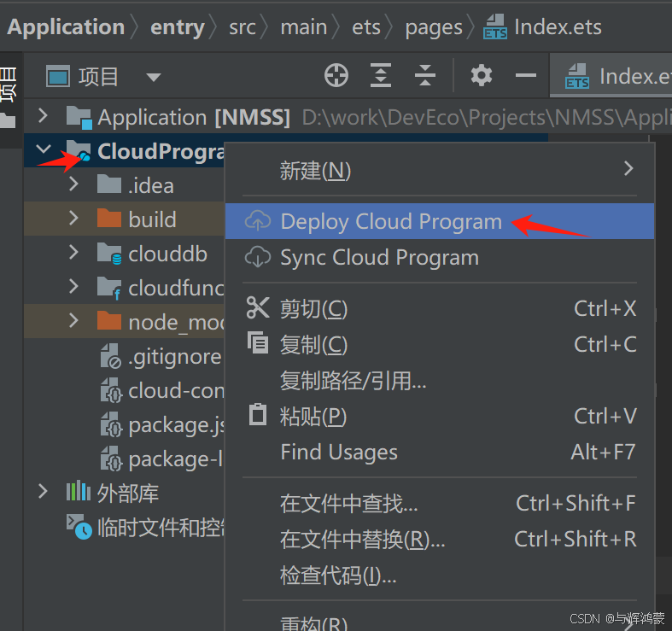Viewport: 672px width, 631px height.
Task: Expand the node_modules folder
Action: pos(73,320)
